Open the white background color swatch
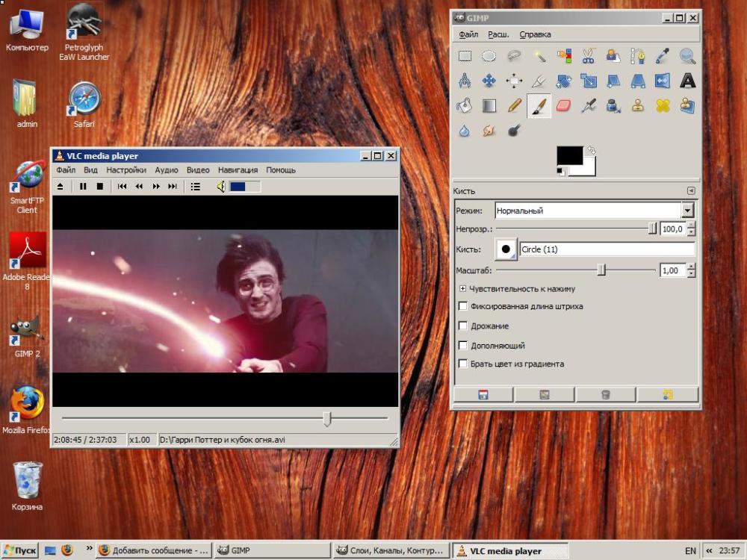Screen dimensions: 747x560 pos(590,169)
